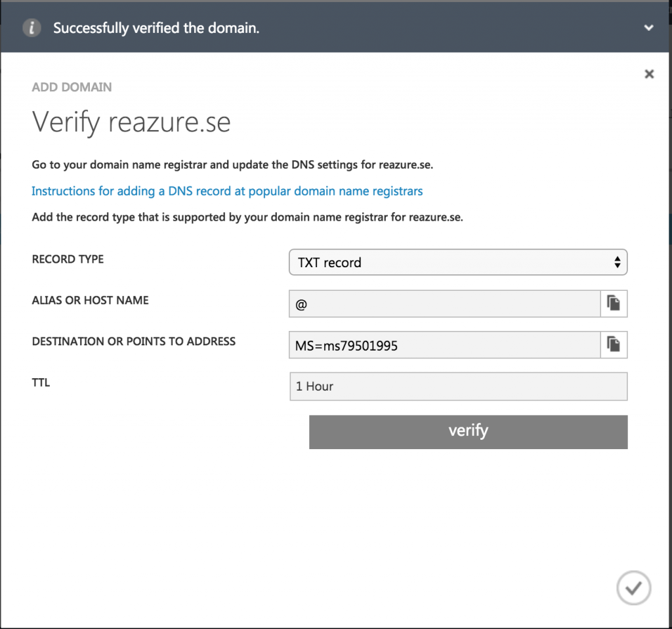Click the copy icon beside the @ field
Screen dimensions: 672x629
coord(615,303)
